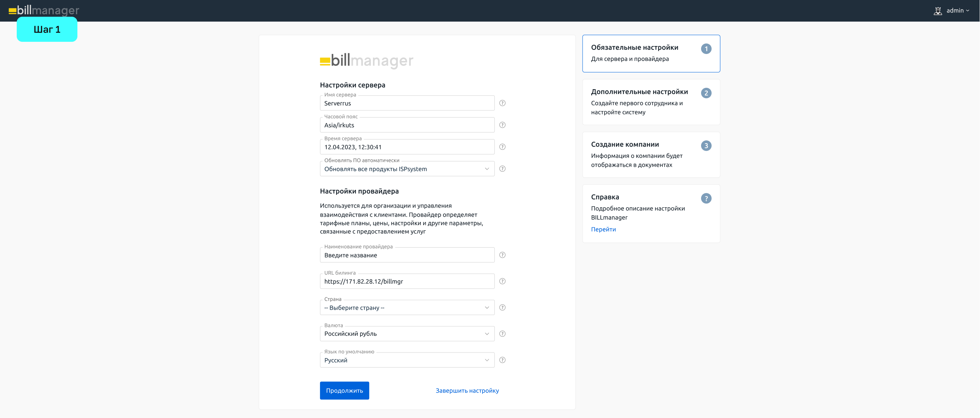Click step 3 number badge

[706, 146]
